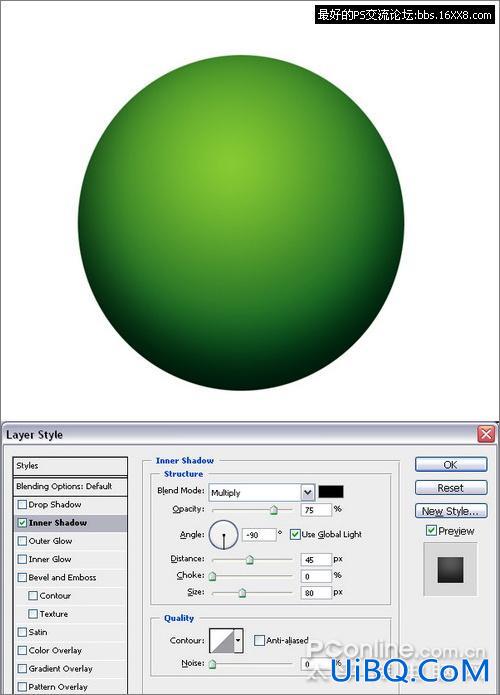Tick the Contour sub-option checkbox
The height and width of the screenshot is (695, 500).
coord(33,595)
